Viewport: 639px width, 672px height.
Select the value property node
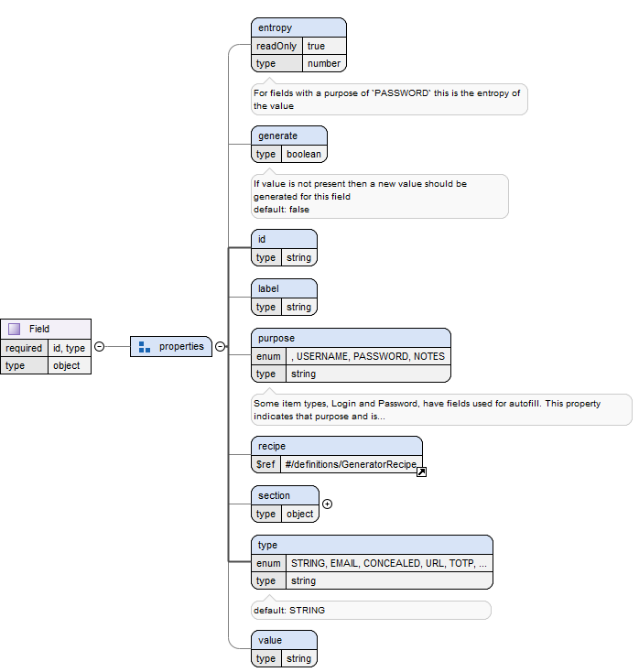284,640
